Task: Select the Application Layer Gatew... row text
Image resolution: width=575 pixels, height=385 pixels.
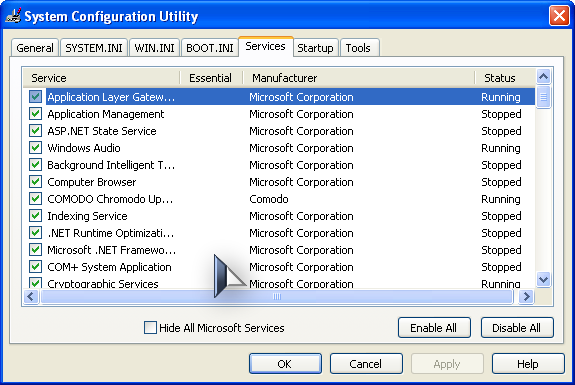Action: [111, 97]
